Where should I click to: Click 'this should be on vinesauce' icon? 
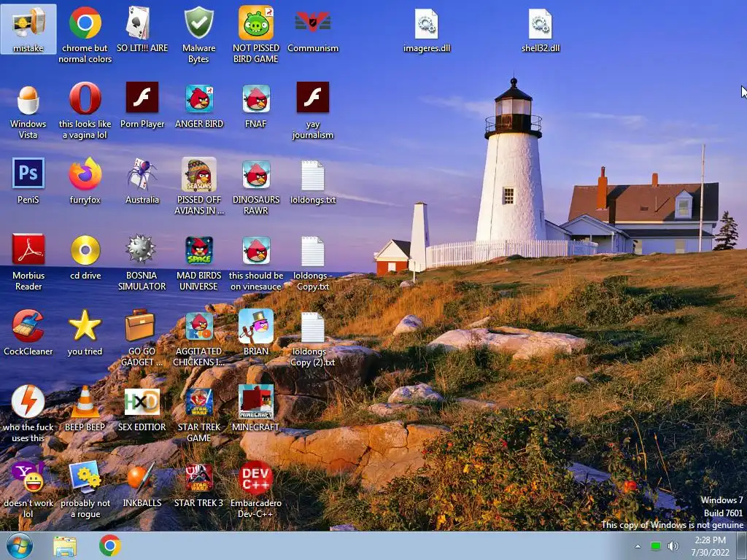point(256,262)
